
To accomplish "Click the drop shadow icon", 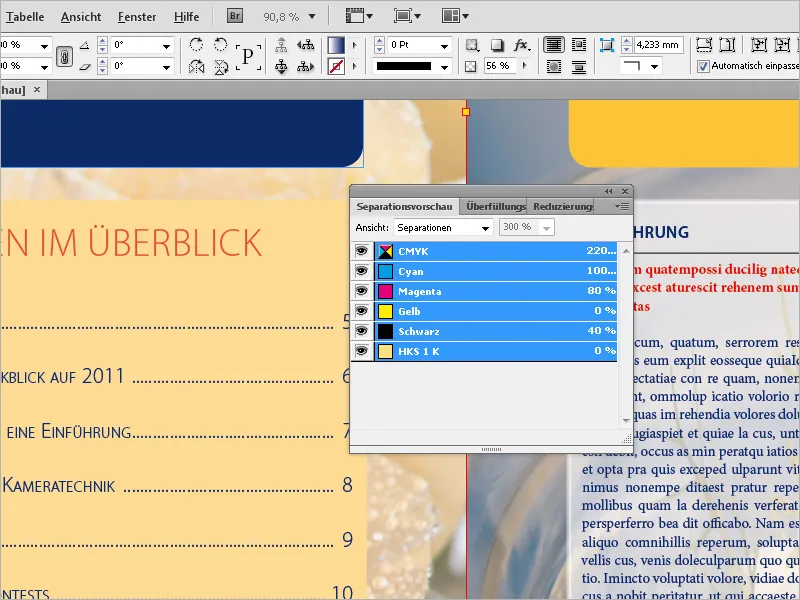I will 497,45.
